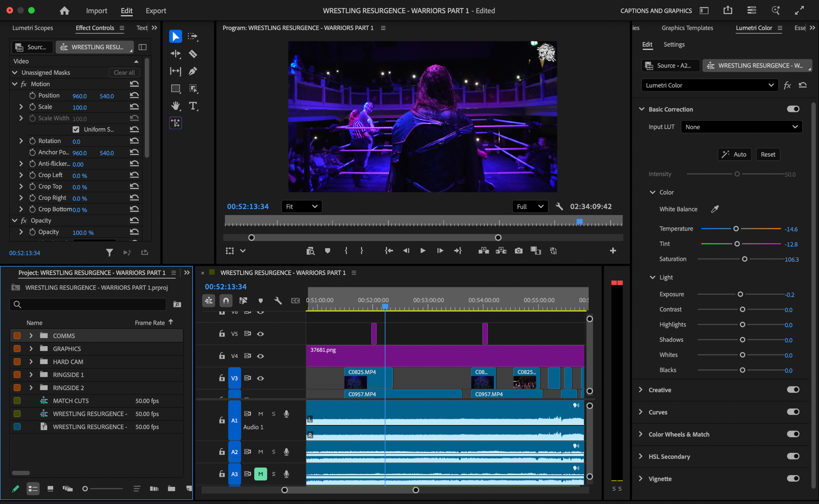Select the Rectangle tool
Viewport: 819px width, 504px height.
click(176, 88)
